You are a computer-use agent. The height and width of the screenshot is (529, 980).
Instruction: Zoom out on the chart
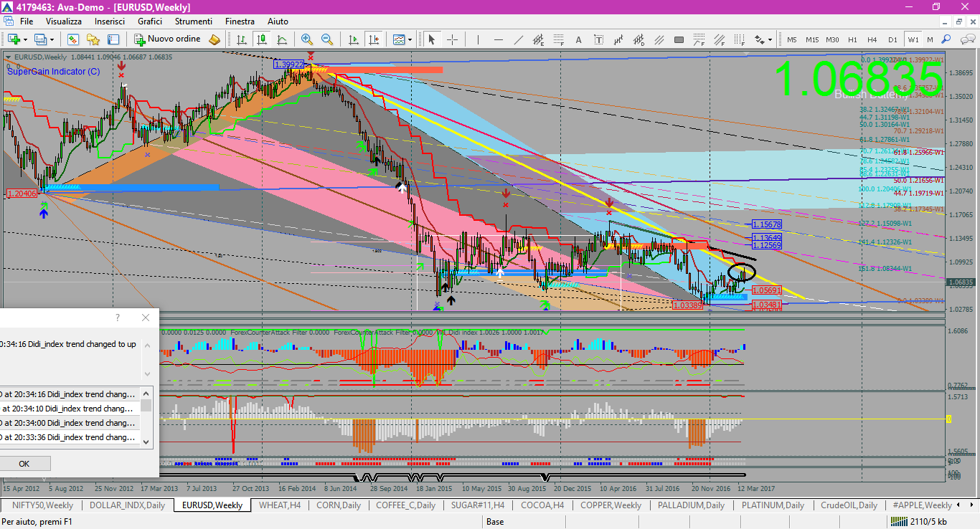tap(327, 39)
